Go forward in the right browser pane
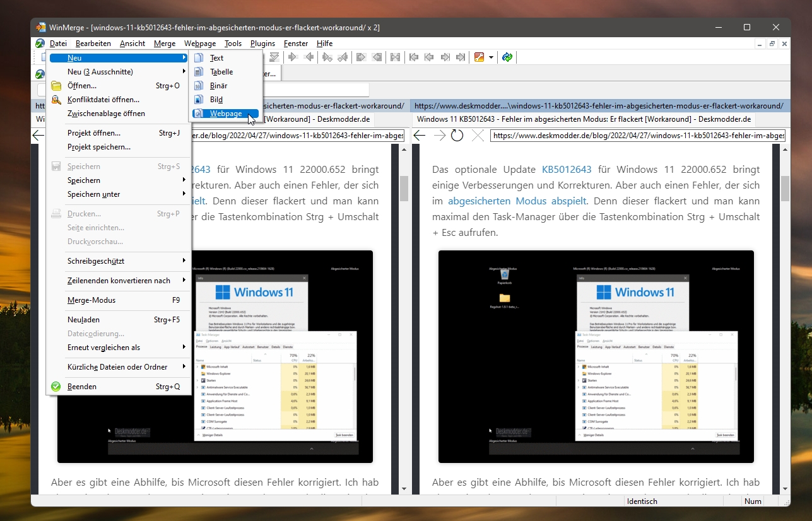 click(440, 136)
